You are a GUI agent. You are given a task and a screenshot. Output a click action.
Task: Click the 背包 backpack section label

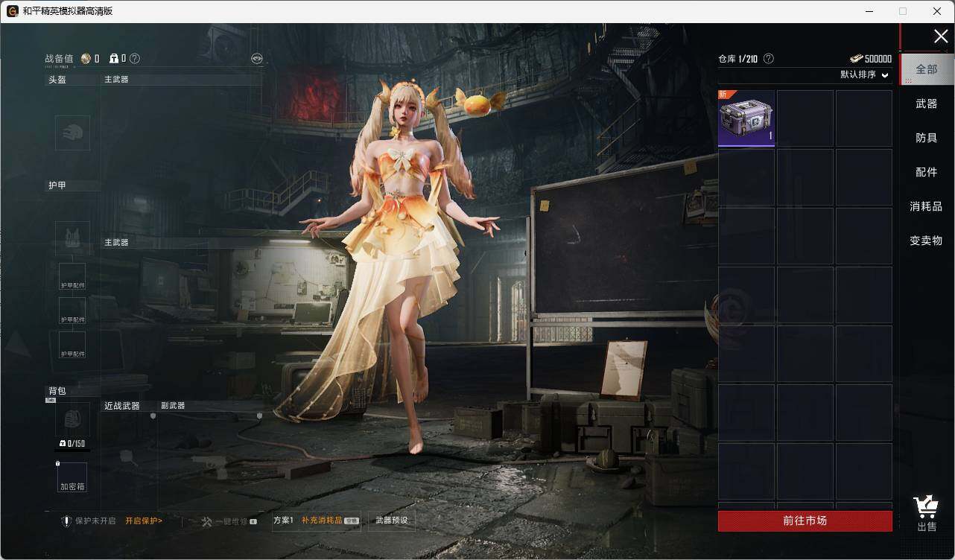pyautogui.click(x=57, y=391)
